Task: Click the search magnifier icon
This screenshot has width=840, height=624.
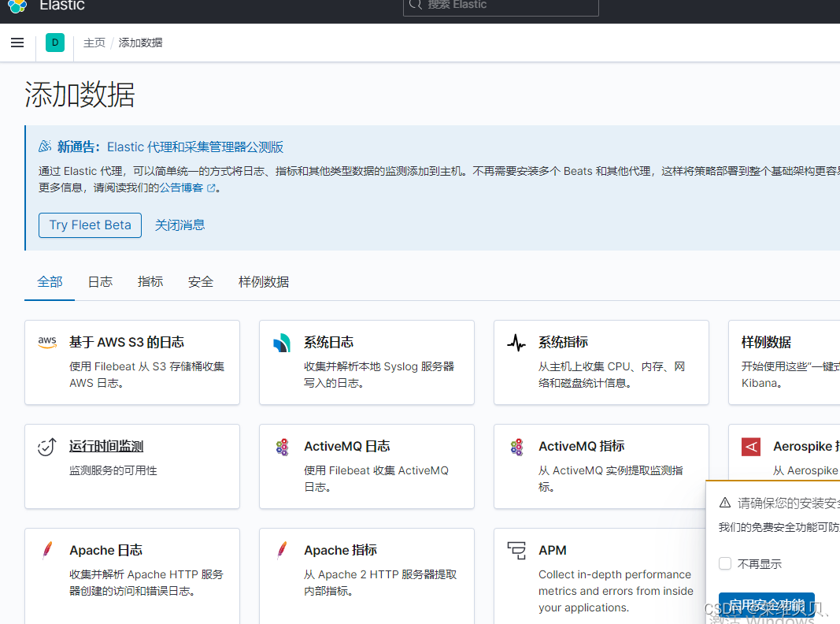Action: point(415,5)
